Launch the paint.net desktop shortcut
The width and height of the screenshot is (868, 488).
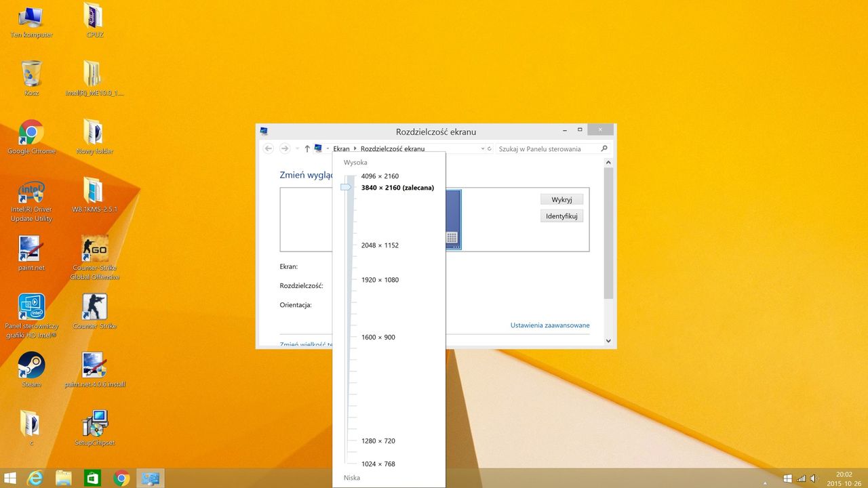pos(31,254)
